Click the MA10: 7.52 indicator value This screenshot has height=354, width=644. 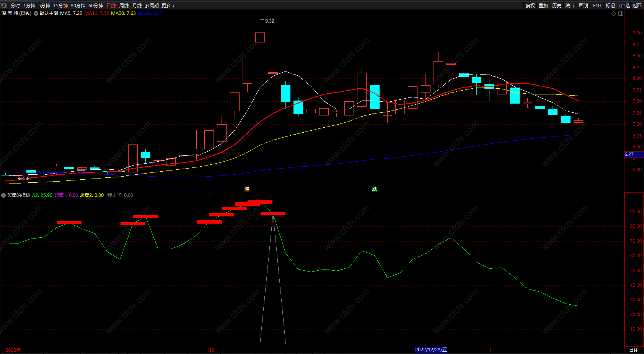coord(97,13)
